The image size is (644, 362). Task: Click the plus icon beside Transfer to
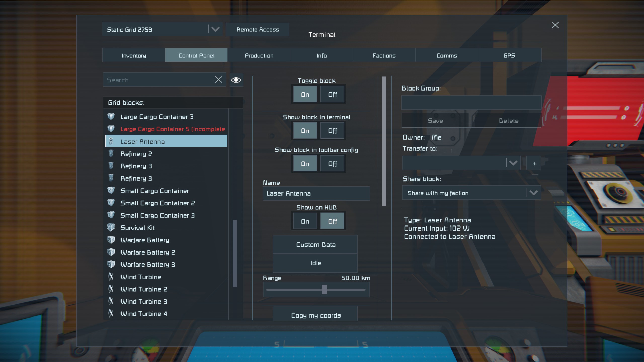point(534,164)
